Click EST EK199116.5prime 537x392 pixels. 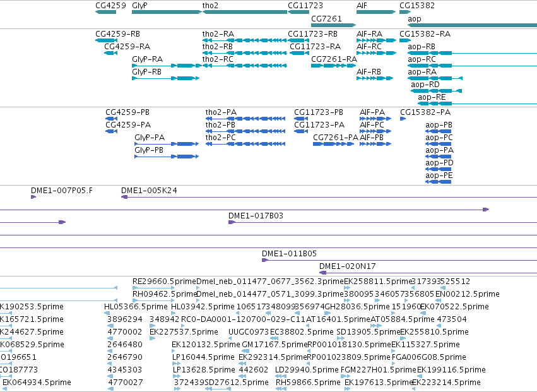point(451,370)
